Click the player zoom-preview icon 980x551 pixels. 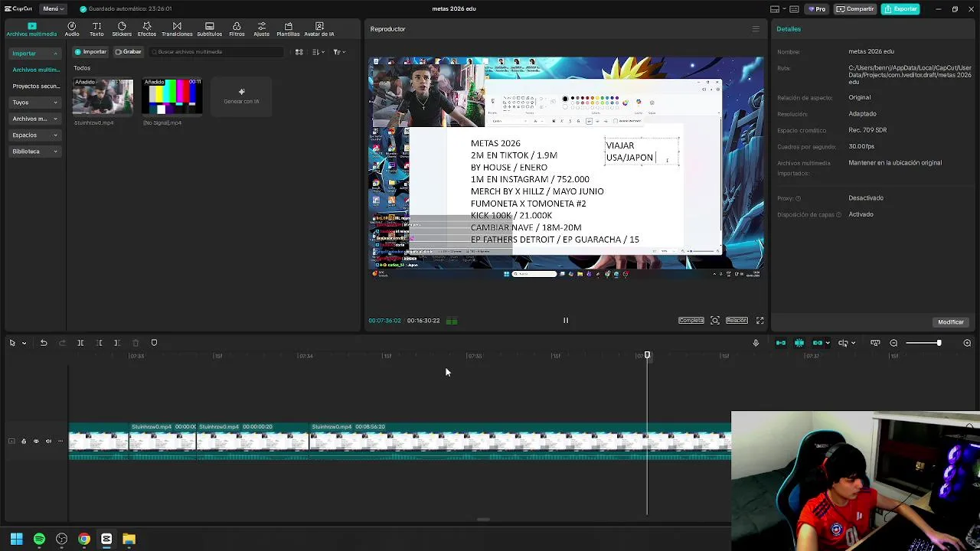tap(715, 321)
